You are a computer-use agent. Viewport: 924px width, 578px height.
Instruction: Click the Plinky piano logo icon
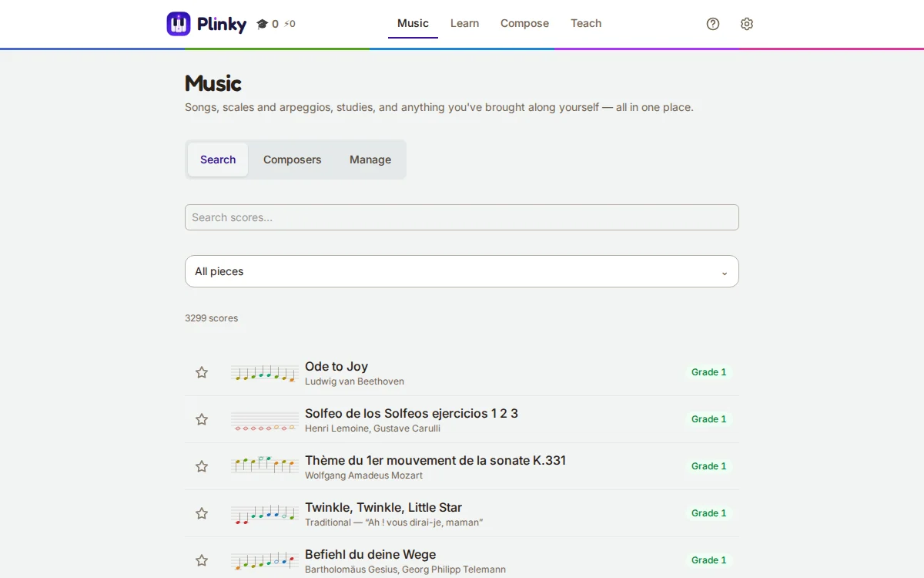pos(179,24)
